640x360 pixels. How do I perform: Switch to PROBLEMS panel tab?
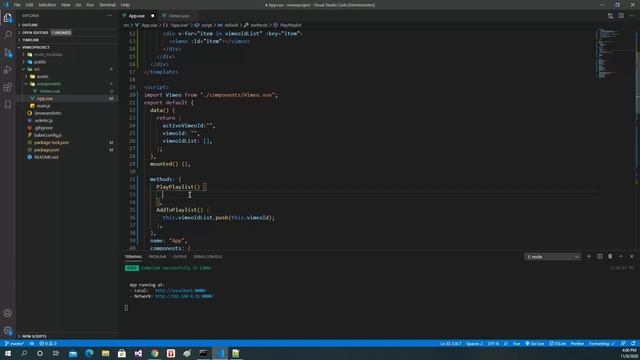pos(158,257)
